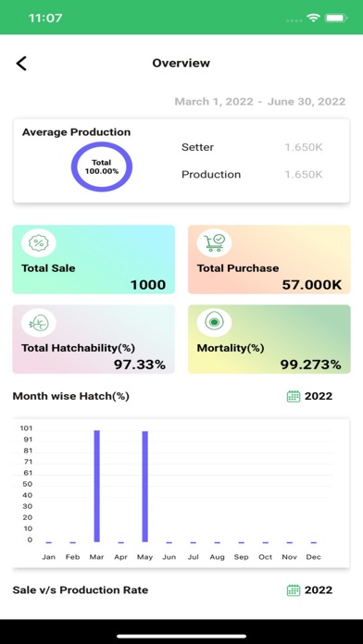Open the March 1 – June 30 date range
This screenshot has height=644, width=363.
point(260,102)
